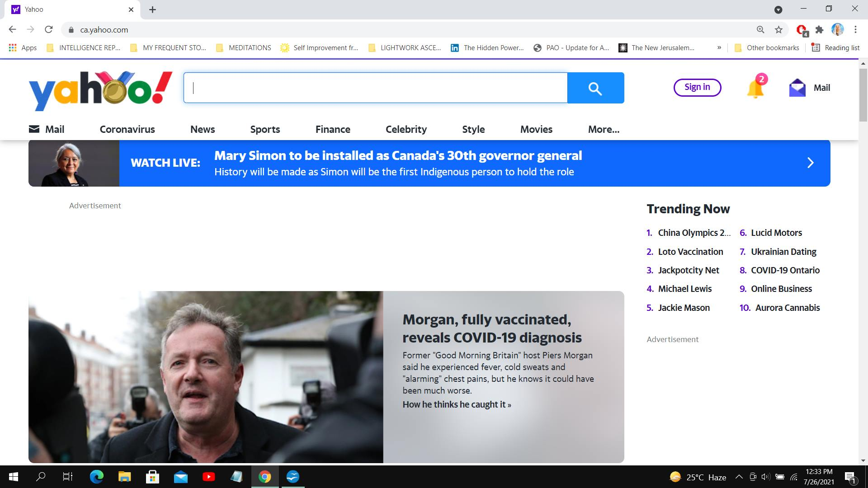The width and height of the screenshot is (868, 488).
Task: Open the Mail navigation link
Action: click(x=47, y=129)
